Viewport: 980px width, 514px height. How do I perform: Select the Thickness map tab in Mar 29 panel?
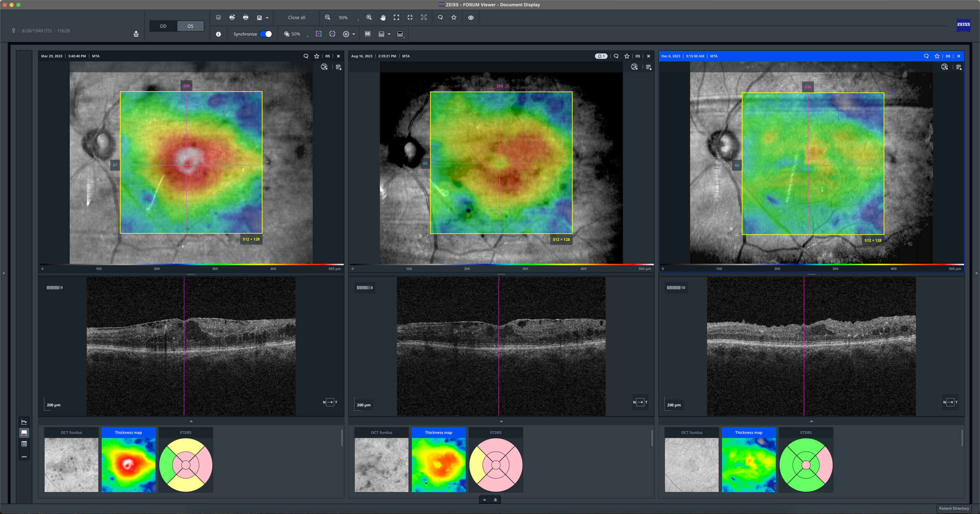tap(128, 432)
